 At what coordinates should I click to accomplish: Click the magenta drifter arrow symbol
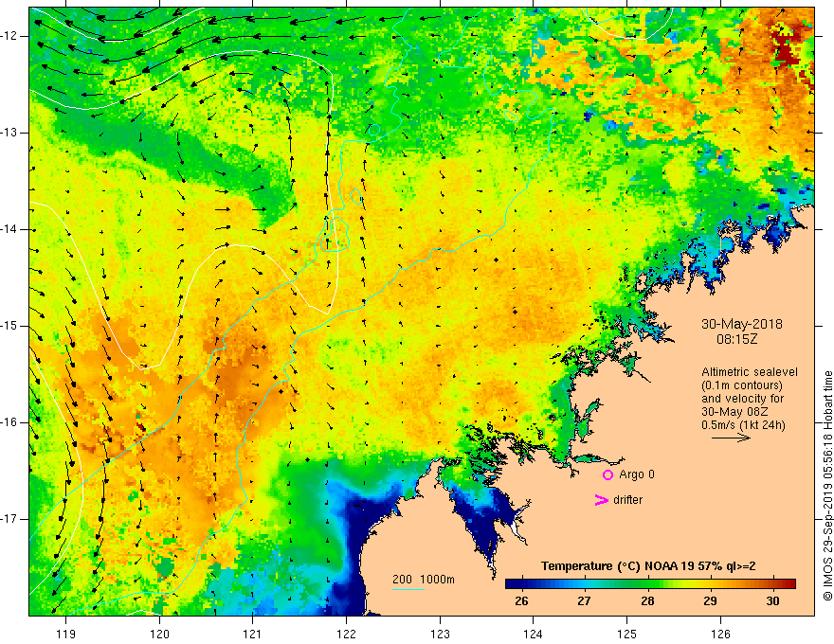601,500
